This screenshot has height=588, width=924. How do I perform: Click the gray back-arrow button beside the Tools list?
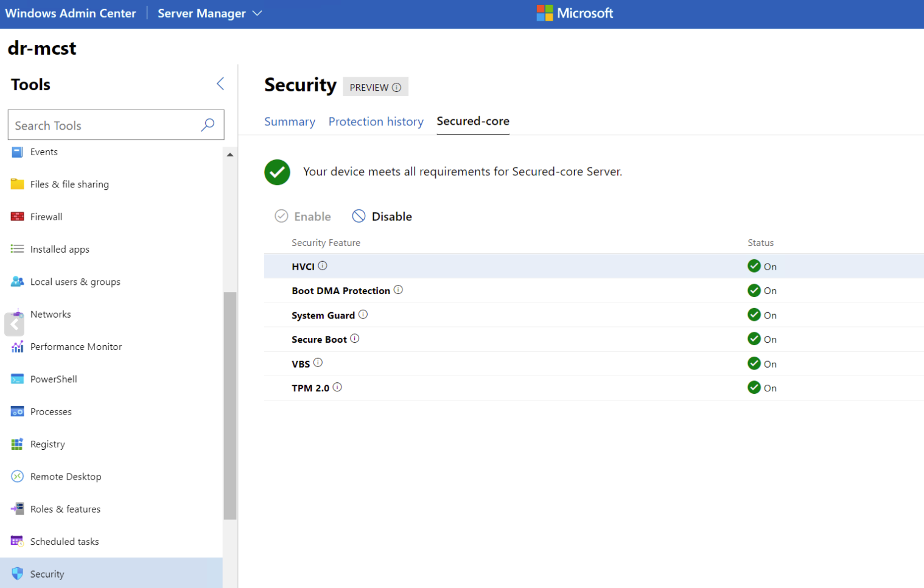[14, 324]
